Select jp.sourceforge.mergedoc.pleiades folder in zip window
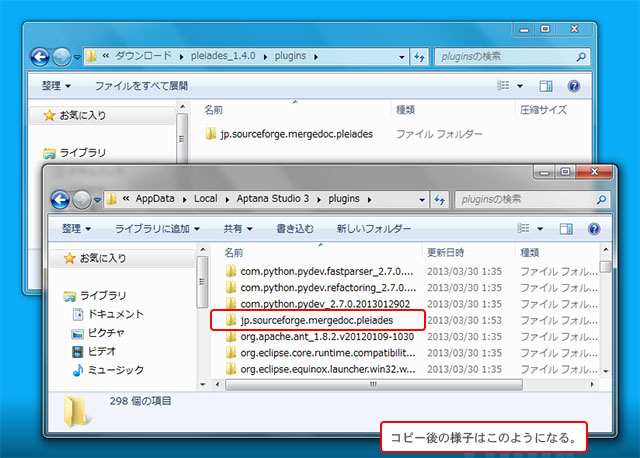Screen dimensions: 640x458 click(x=289, y=134)
